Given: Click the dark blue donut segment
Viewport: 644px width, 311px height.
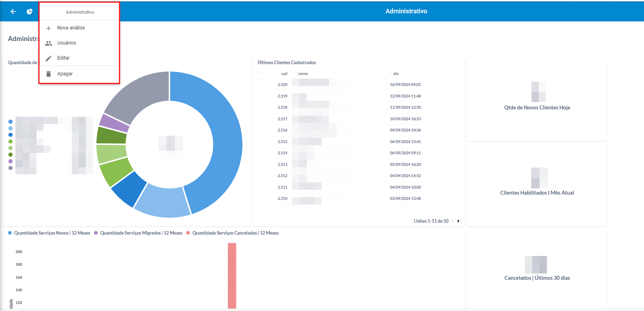Looking at the screenshot, I should point(128,189).
